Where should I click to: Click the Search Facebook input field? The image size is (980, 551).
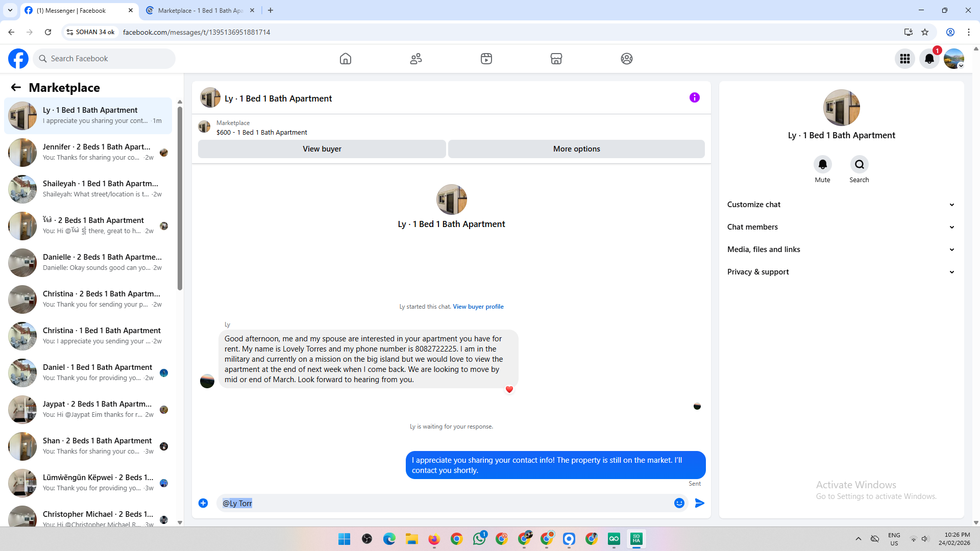point(110,59)
